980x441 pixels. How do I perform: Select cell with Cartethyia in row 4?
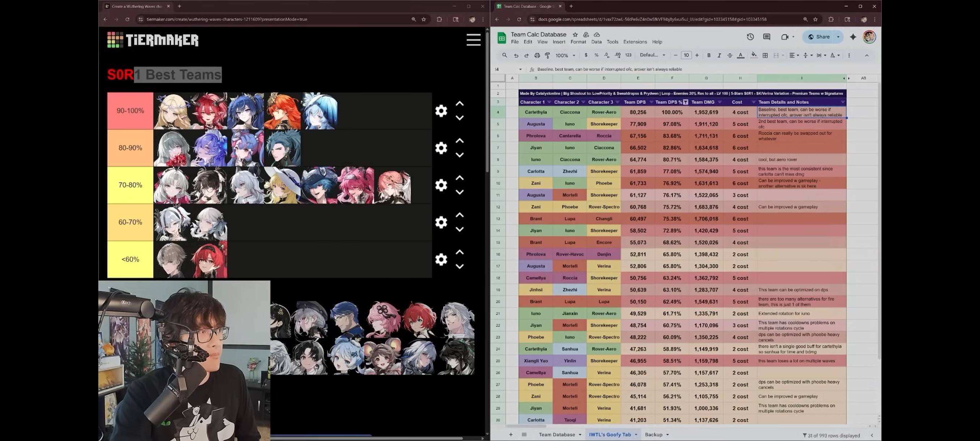[536, 112]
